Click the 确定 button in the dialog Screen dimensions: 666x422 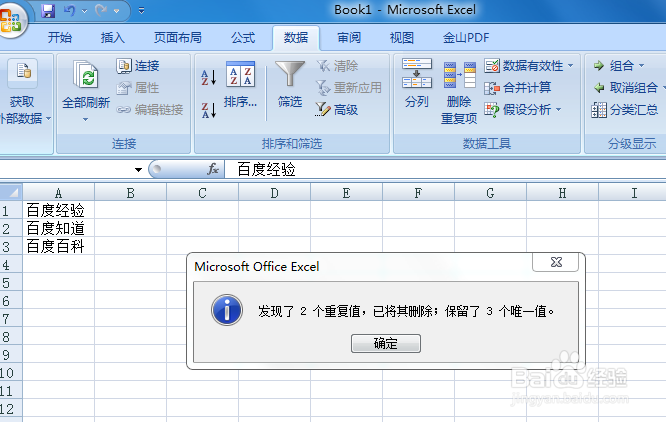click(x=386, y=343)
